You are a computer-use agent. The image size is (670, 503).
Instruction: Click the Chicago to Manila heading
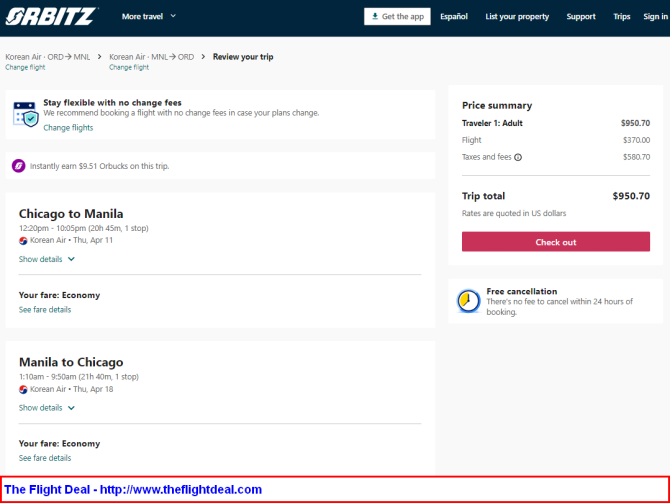71,214
